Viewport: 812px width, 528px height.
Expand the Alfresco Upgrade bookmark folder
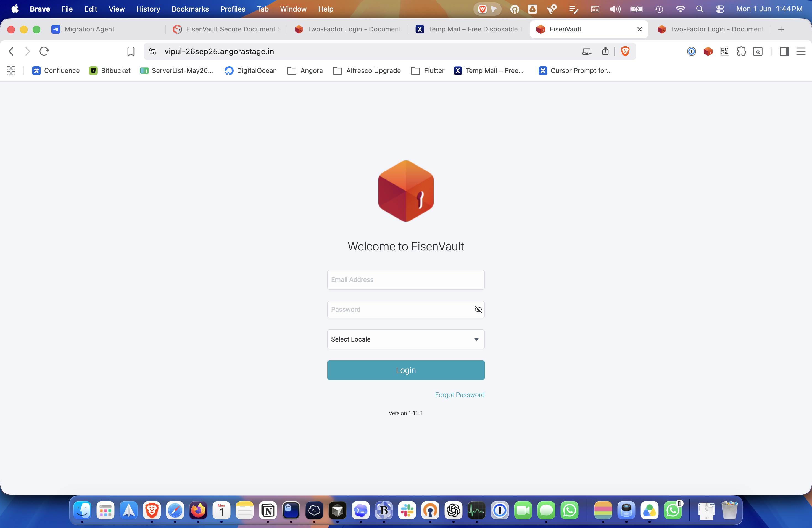(367, 71)
